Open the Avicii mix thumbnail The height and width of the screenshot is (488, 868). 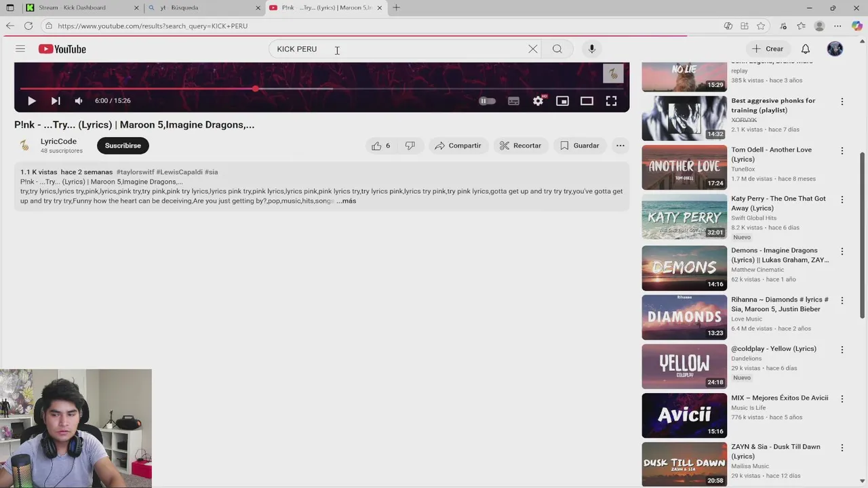[x=684, y=415]
